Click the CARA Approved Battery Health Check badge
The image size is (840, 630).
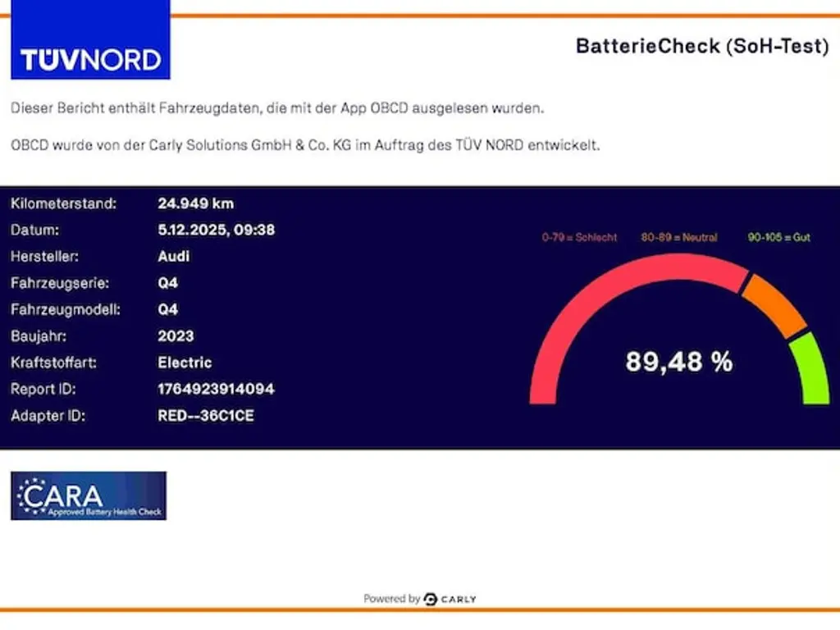(x=89, y=495)
